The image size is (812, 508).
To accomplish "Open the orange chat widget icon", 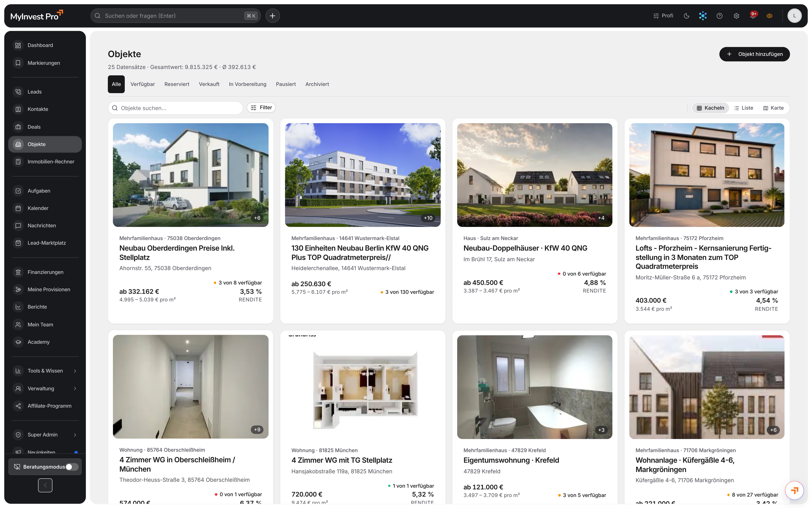I will (x=794, y=490).
